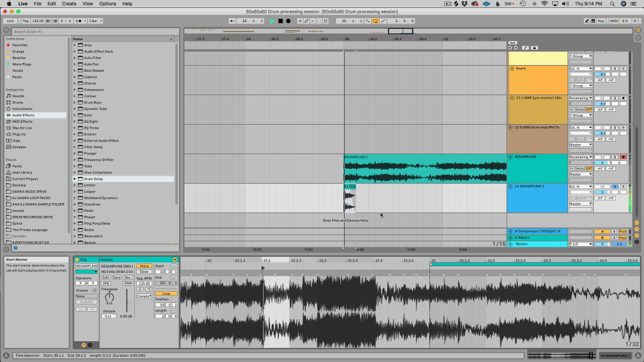The image size is (644, 362).
Task: Reverse the sample with Rev. button
Action: click(x=128, y=278)
